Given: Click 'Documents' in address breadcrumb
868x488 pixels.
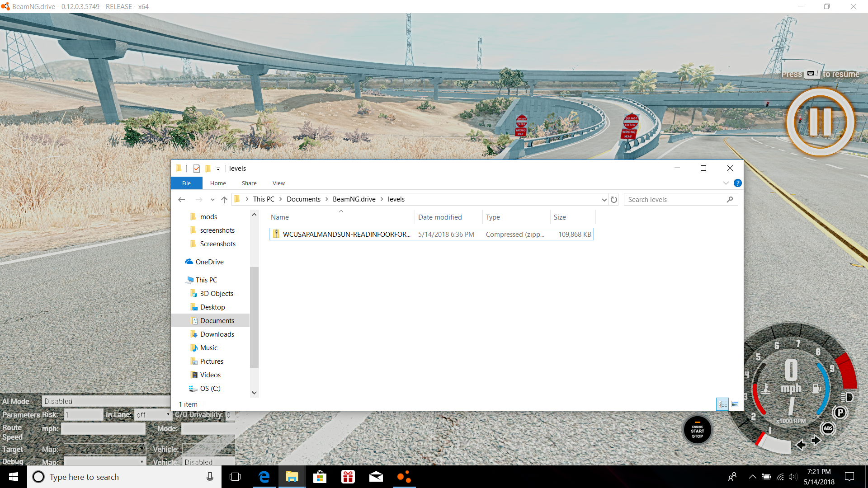Looking at the screenshot, I should [x=303, y=199].
